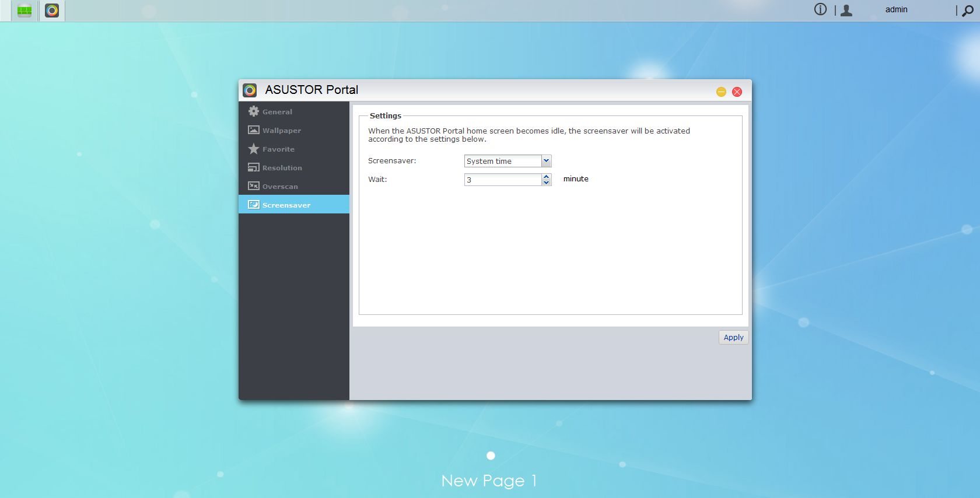Open the Overscan settings section
The height and width of the screenshot is (498, 980).
pos(294,186)
